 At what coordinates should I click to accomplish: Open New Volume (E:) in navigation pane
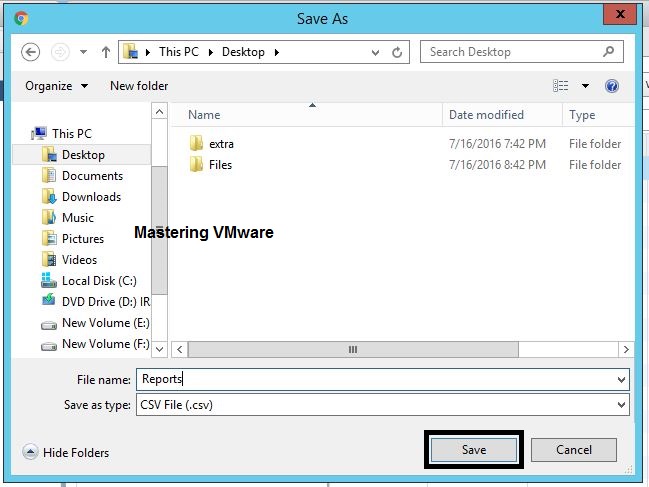(106, 323)
